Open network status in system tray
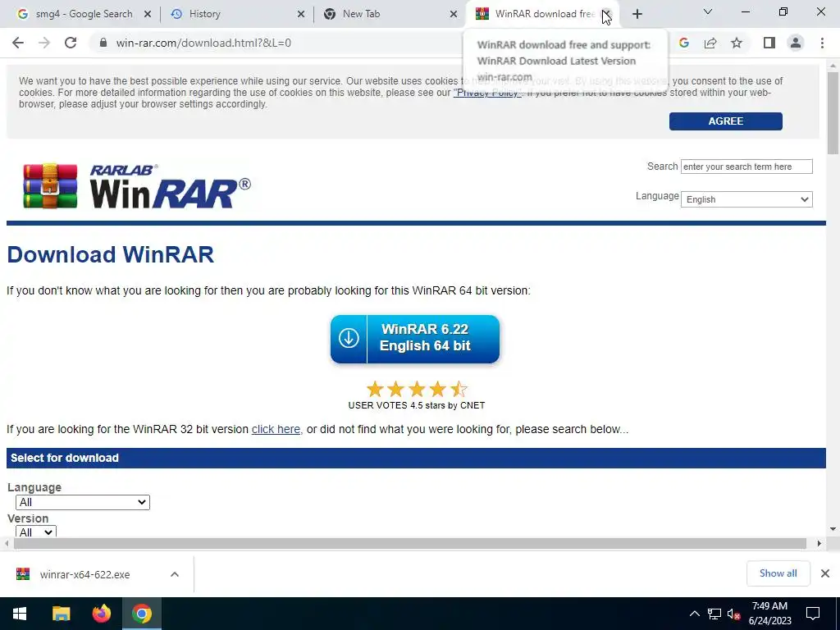840x630 pixels. pos(714,614)
